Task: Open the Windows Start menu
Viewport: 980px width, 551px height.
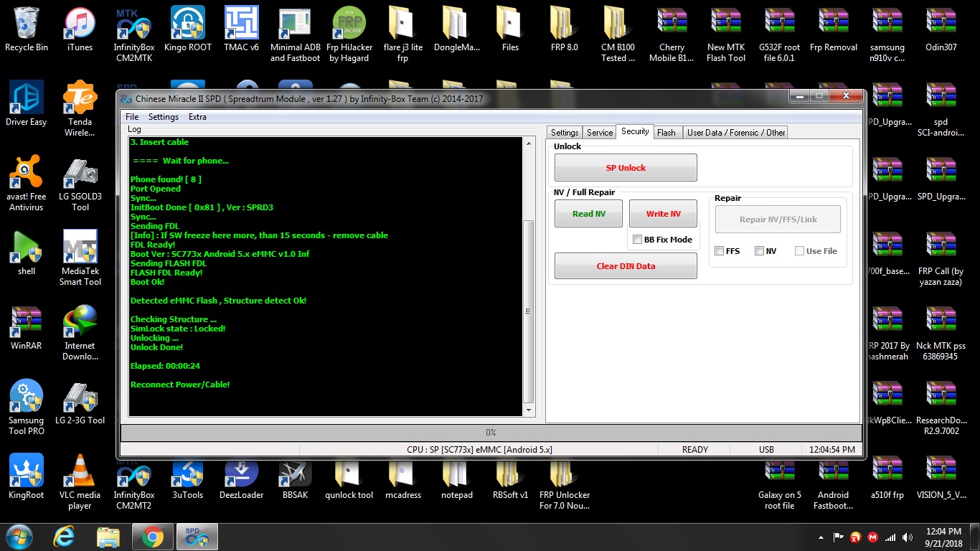Action: point(19,537)
